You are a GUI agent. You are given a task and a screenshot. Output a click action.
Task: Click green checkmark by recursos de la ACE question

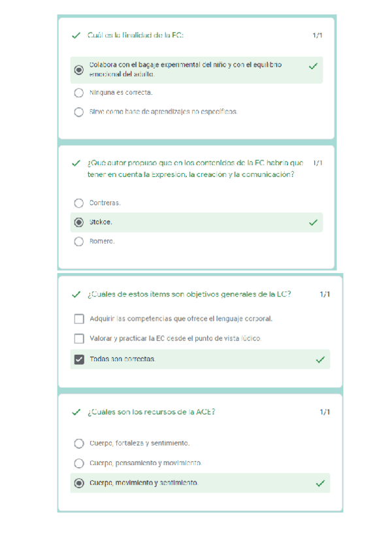(x=76, y=412)
